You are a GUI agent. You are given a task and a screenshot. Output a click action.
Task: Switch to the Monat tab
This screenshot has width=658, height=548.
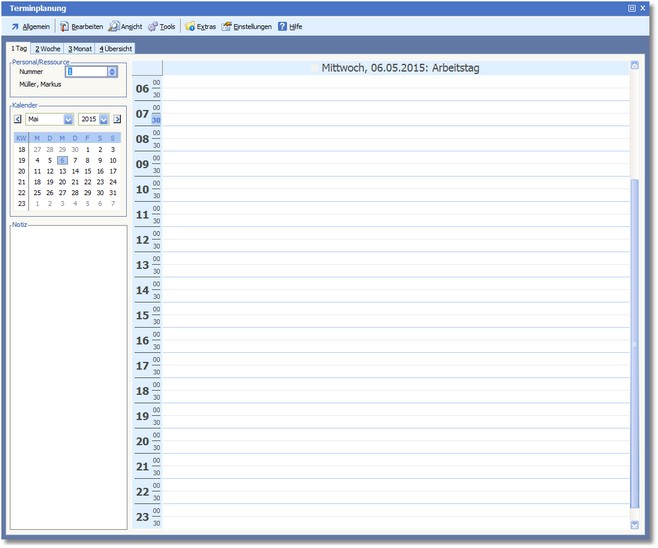[80, 48]
